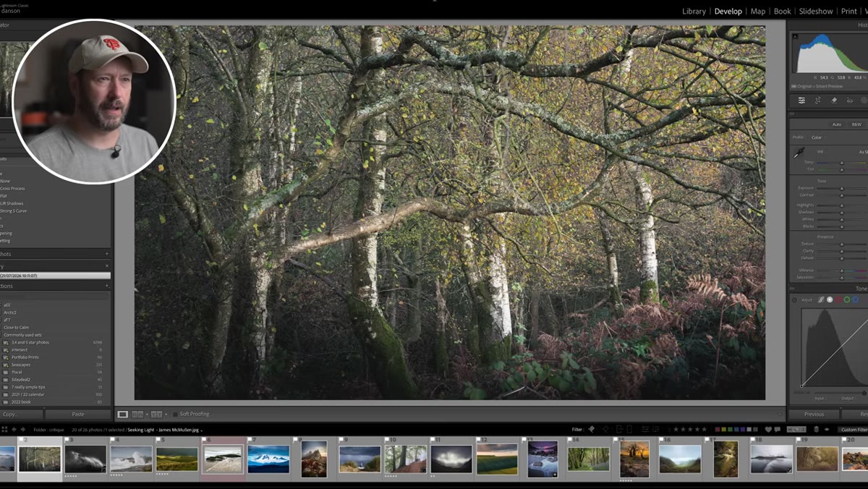This screenshot has width=868, height=489.
Task: Toggle the flag on filmstrip photo 18
Action: pyautogui.click(x=753, y=439)
